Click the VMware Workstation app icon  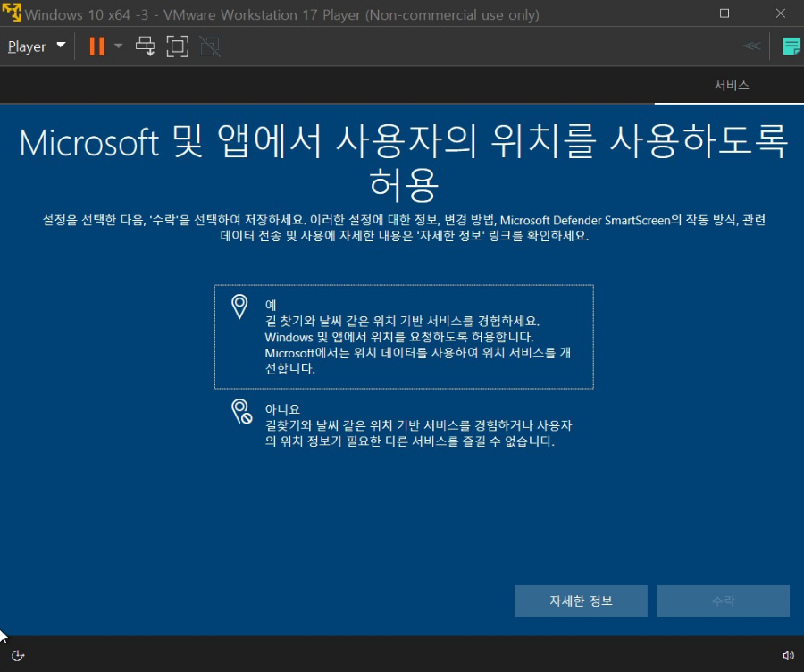click(12, 13)
